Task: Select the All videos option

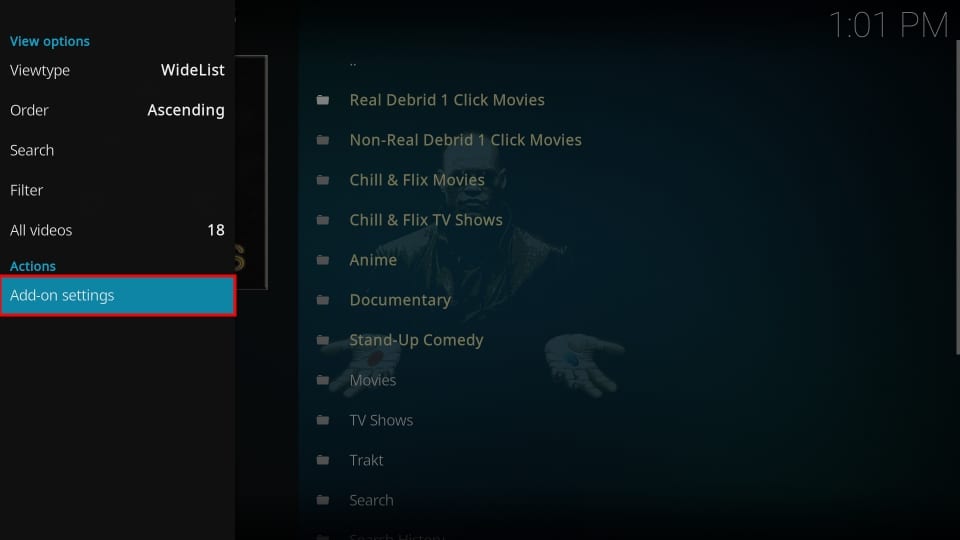Action: pyautogui.click(x=118, y=230)
